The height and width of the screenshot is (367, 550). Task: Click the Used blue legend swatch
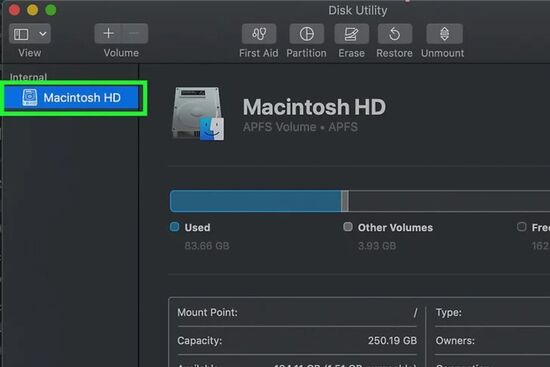174,227
